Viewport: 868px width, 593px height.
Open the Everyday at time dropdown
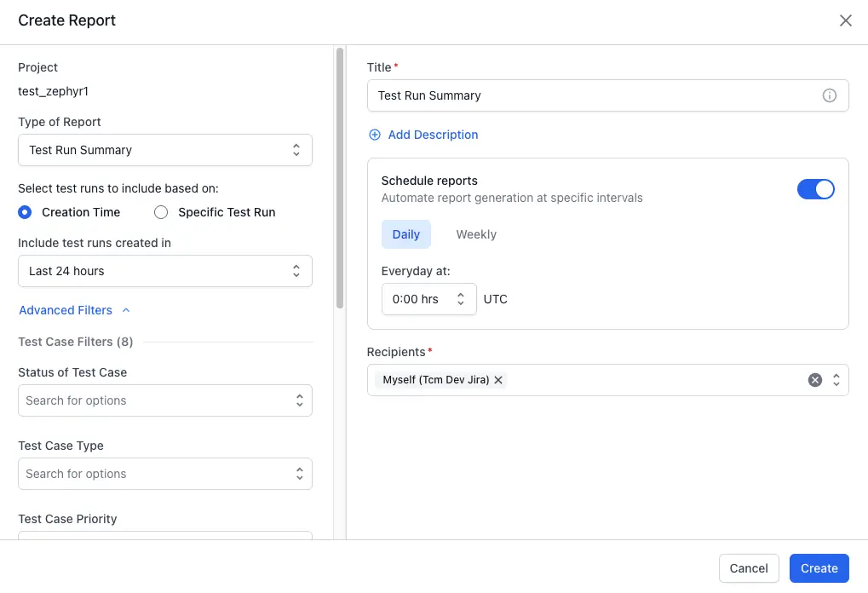coord(428,299)
